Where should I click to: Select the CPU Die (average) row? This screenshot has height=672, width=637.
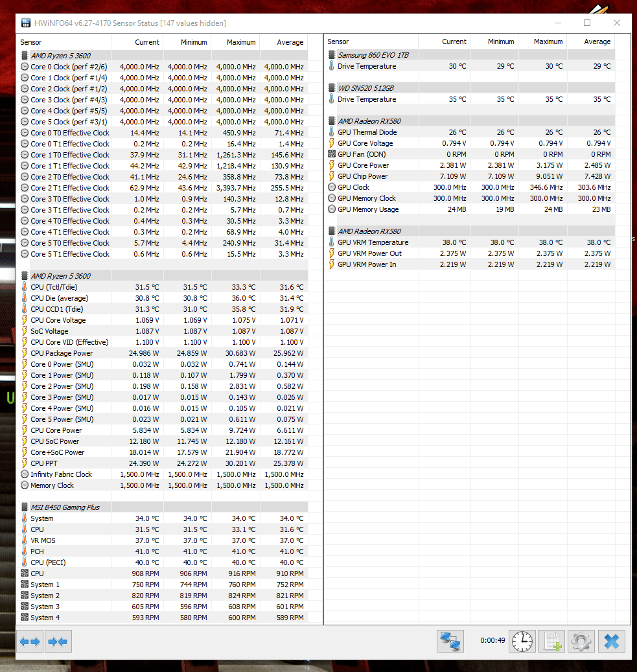[x=164, y=298]
